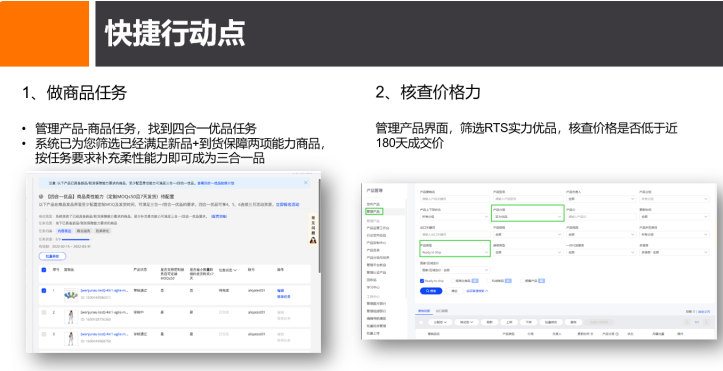Click the 下架 button in list toolbar
The image size is (723, 371).
(528, 322)
